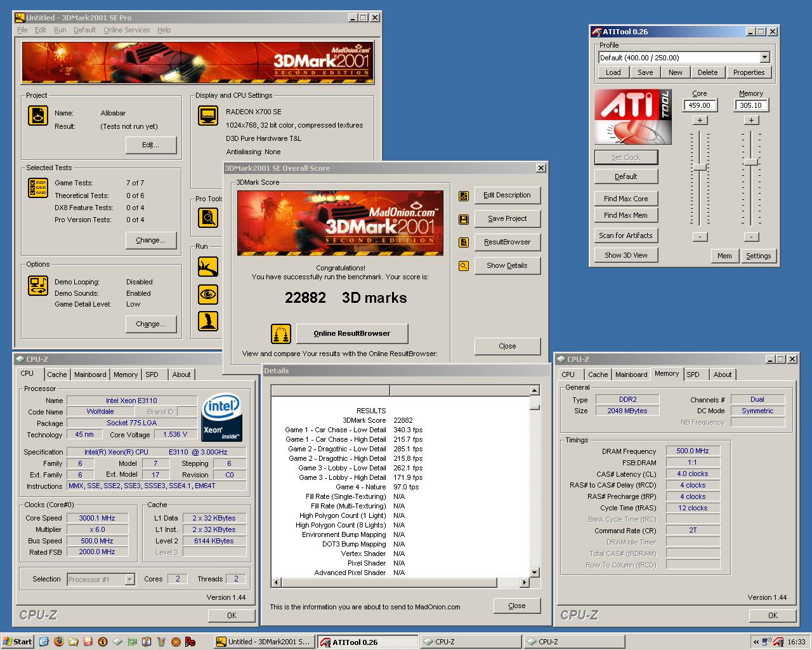Click the floppy icon beside Save Project
This screenshot has width=812, height=650.
coord(464,219)
